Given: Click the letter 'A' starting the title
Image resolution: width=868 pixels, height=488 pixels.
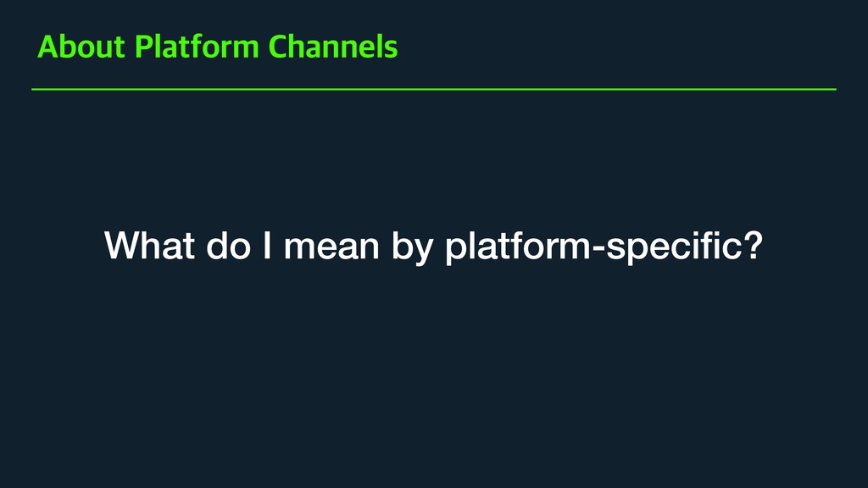Looking at the screenshot, I should [47, 47].
